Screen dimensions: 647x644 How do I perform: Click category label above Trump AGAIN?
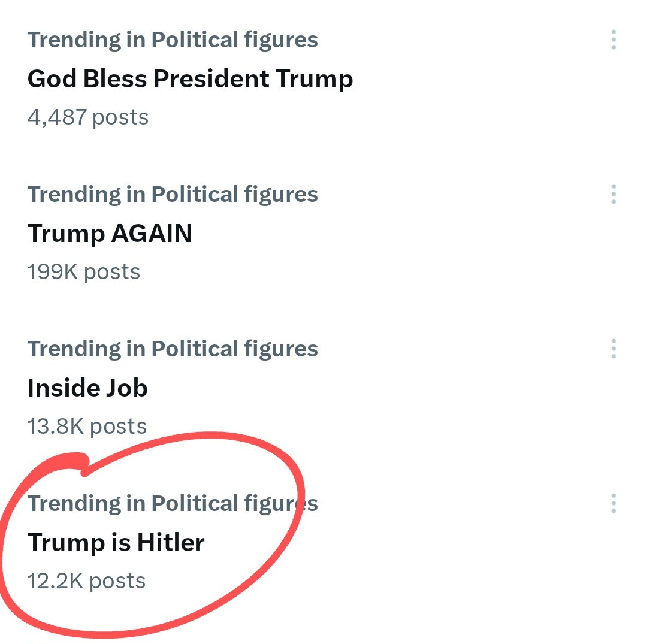tap(173, 195)
